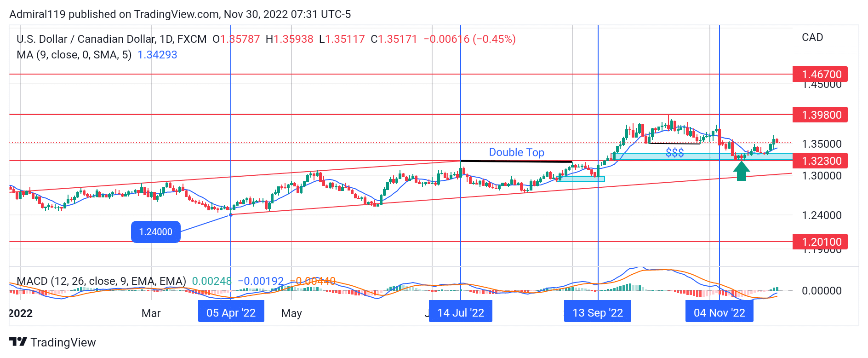Click the 13 Sep '22 date marker
Screen dimensions: 868x358
[598, 313]
